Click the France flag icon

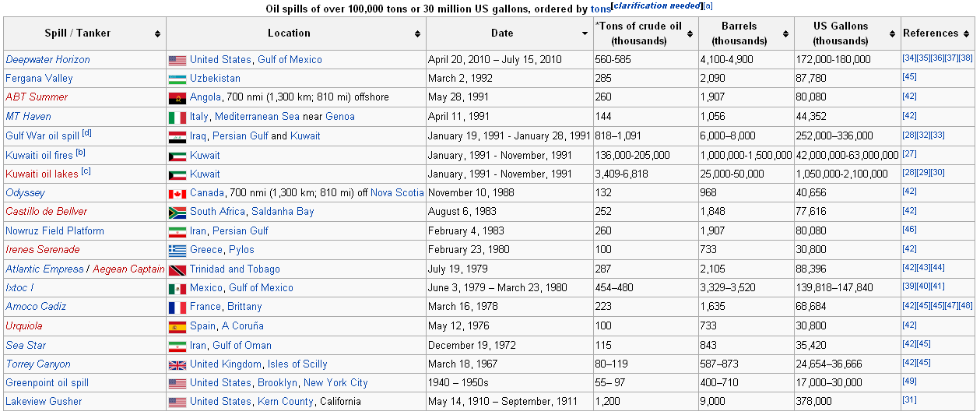pyautogui.click(x=177, y=307)
